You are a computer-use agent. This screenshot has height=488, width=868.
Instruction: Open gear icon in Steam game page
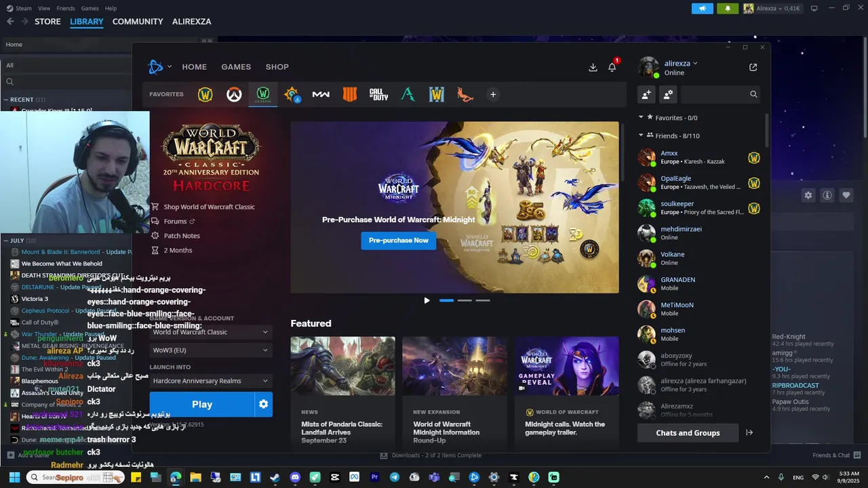pyautogui.click(x=808, y=195)
